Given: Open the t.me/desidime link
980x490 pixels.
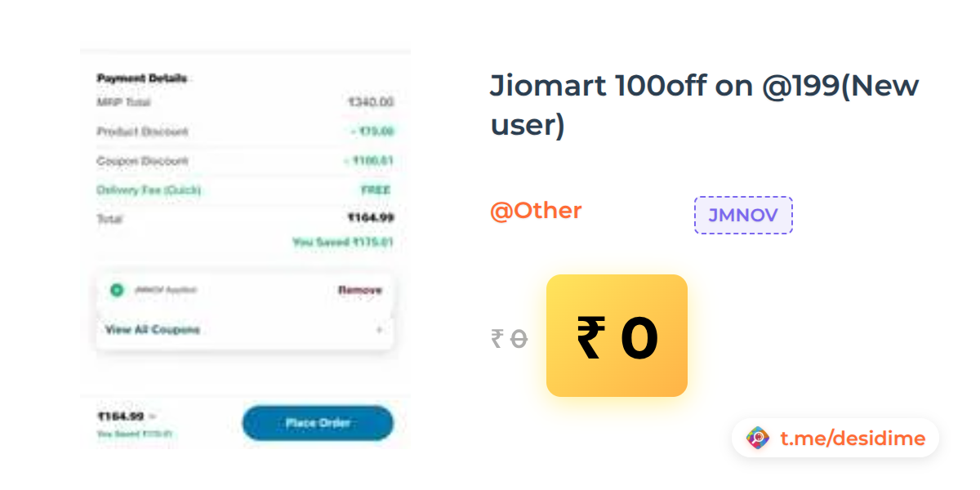Looking at the screenshot, I should click(x=852, y=439).
